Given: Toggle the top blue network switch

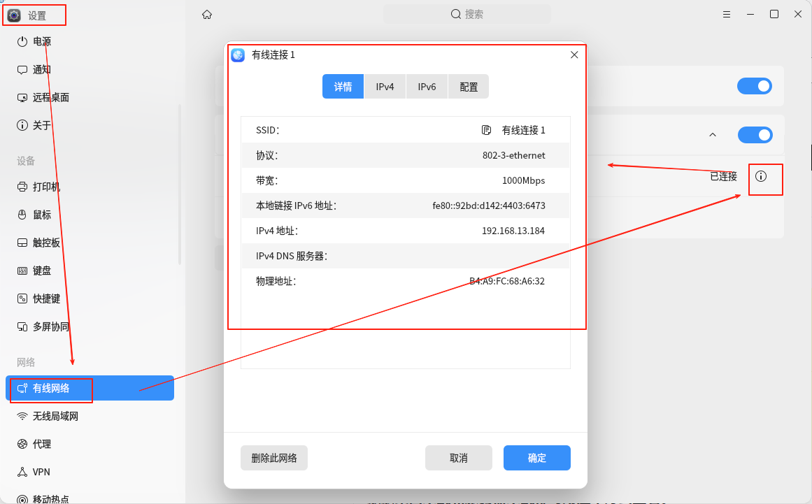Looking at the screenshot, I should coord(755,86).
